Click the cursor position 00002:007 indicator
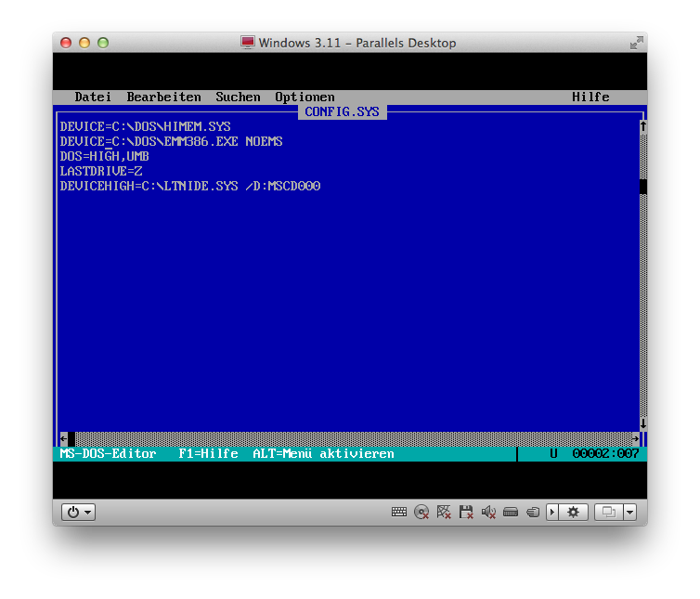This screenshot has width=700, height=599. point(605,454)
